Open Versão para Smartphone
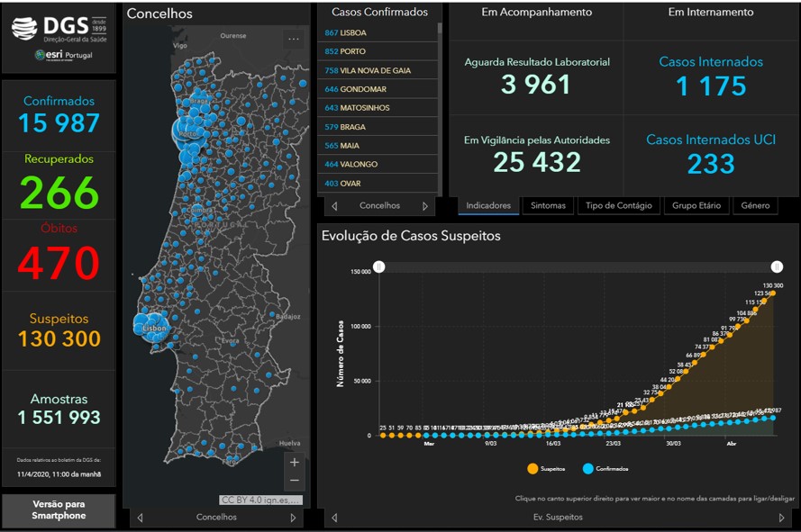The image size is (801, 532). click(x=59, y=510)
